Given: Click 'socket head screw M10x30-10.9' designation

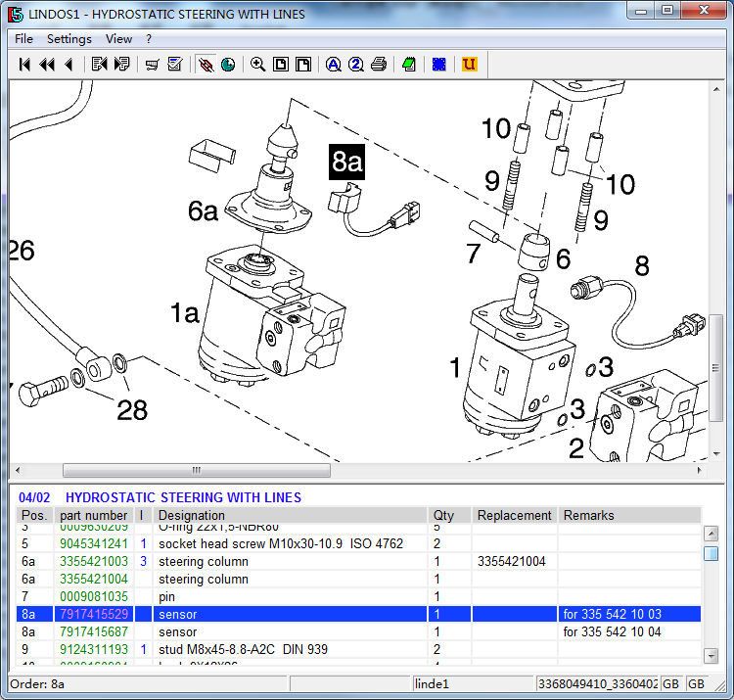Looking at the screenshot, I should [x=251, y=543].
